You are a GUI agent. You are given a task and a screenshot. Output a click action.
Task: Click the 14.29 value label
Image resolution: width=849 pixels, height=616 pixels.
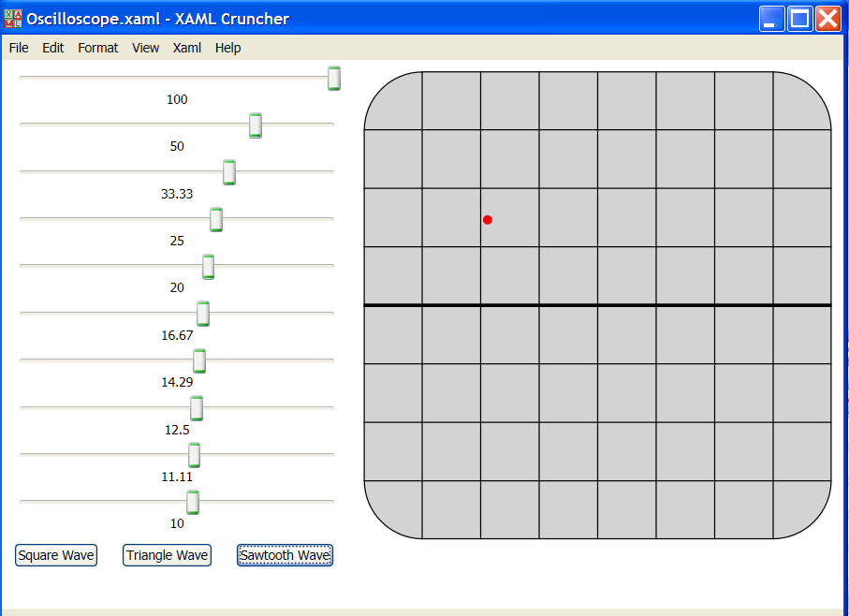coord(177,382)
